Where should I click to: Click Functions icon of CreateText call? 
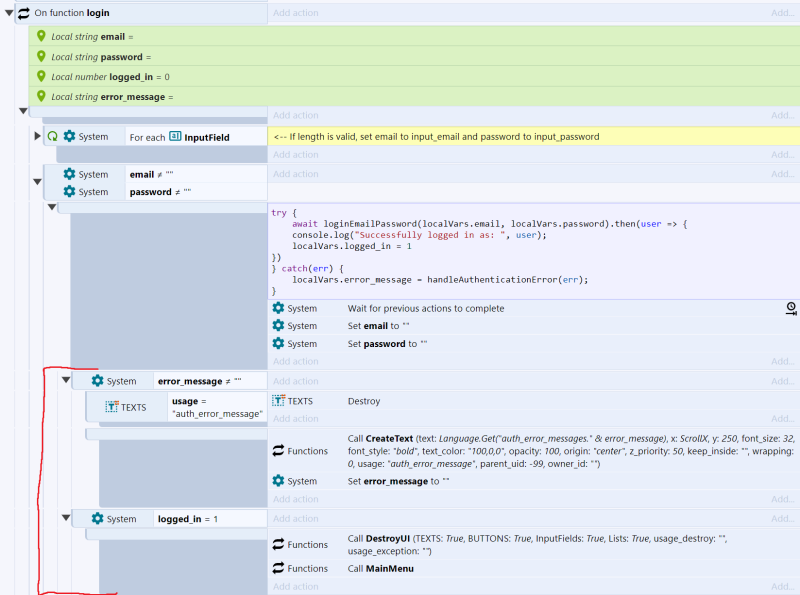pyautogui.click(x=278, y=451)
